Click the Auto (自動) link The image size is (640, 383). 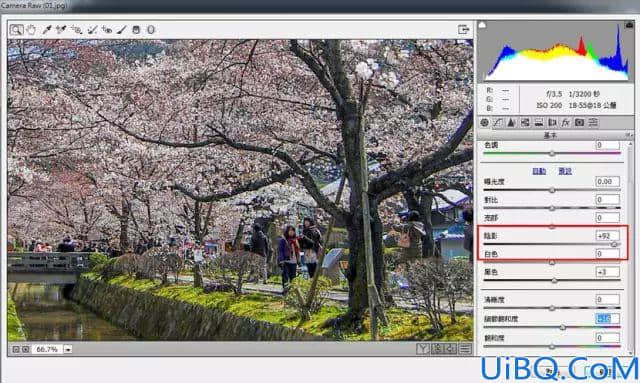[539, 171]
